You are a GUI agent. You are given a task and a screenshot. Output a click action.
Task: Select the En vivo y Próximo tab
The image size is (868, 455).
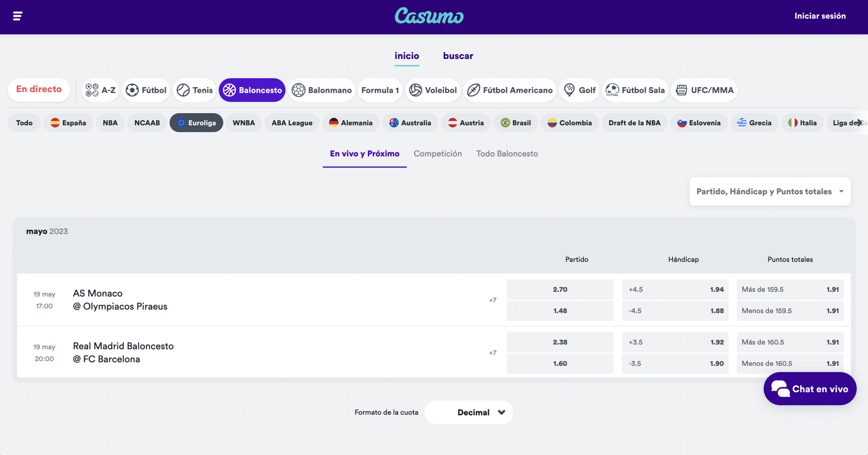(x=364, y=154)
